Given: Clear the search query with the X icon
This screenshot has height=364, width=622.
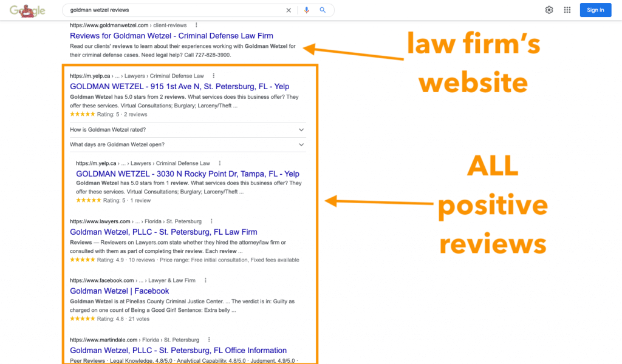Looking at the screenshot, I should tap(289, 10).
